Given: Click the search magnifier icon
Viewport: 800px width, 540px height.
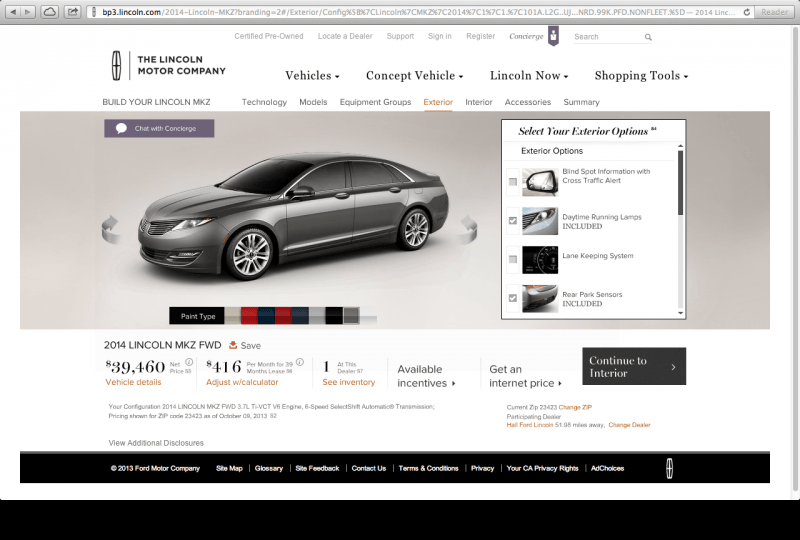Looking at the screenshot, I should pyautogui.click(x=648, y=37).
